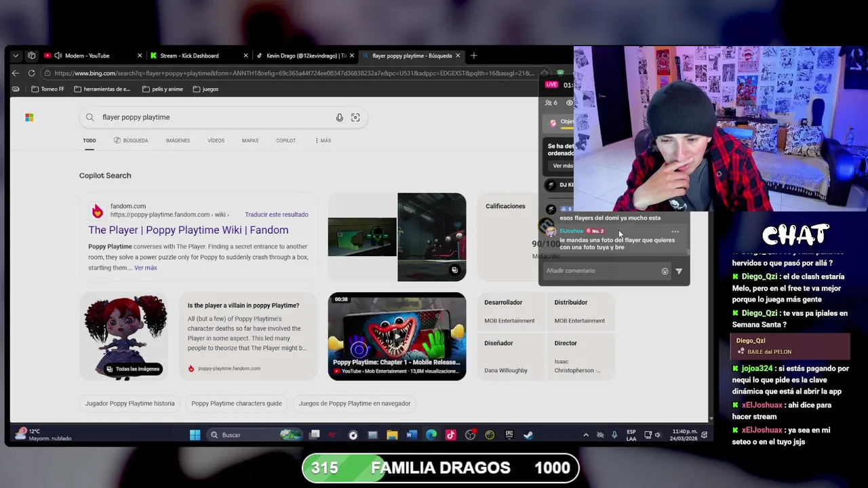Show hidden system tray icons
The height and width of the screenshot is (488, 868).
pos(586,435)
